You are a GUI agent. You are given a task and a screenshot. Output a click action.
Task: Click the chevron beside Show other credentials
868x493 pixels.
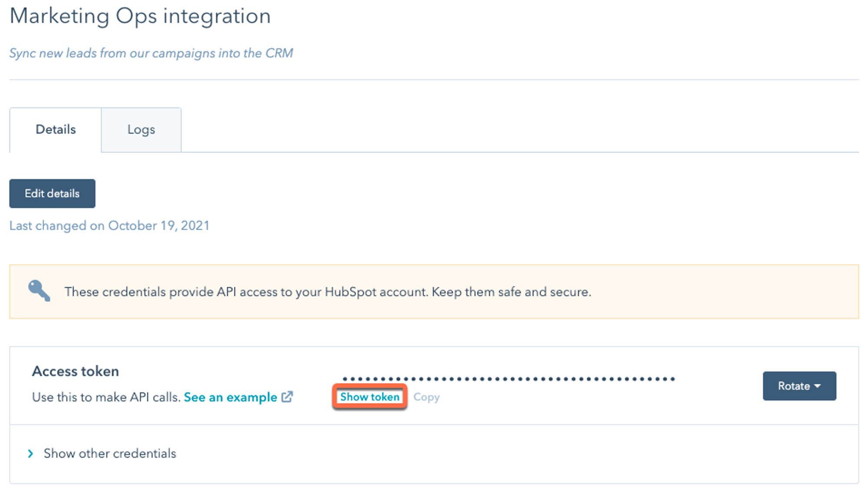30,453
